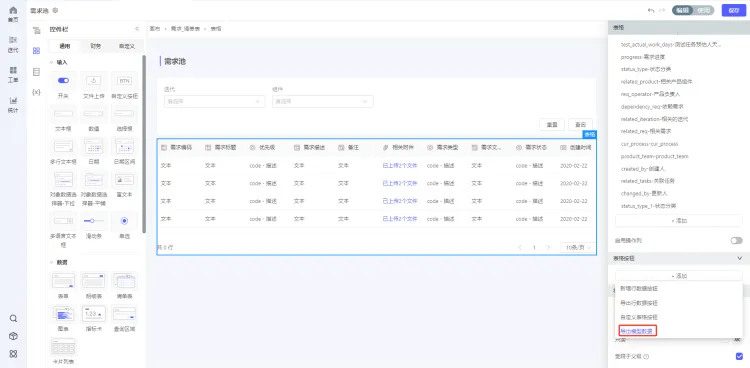Open the component grid panel icon
The width and height of the screenshot is (750, 368).
click(x=36, y=51)
